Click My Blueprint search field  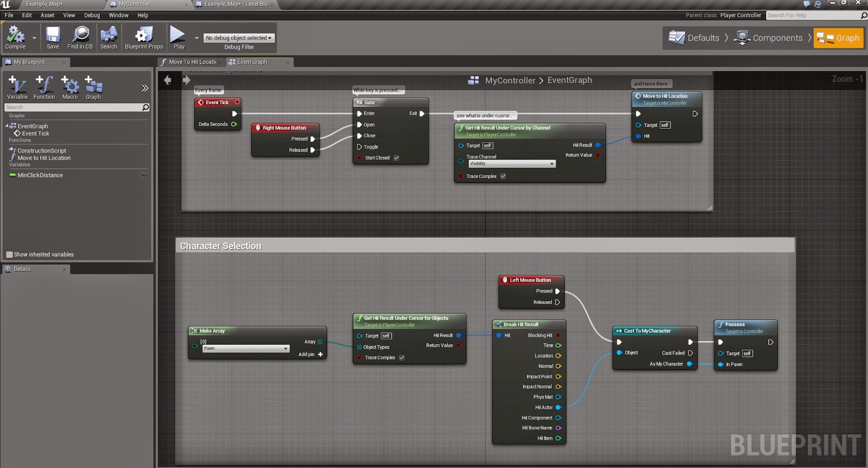click(76, 107)
